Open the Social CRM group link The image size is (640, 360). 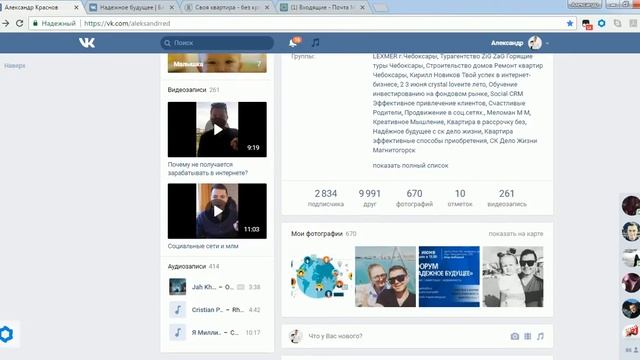507,94
